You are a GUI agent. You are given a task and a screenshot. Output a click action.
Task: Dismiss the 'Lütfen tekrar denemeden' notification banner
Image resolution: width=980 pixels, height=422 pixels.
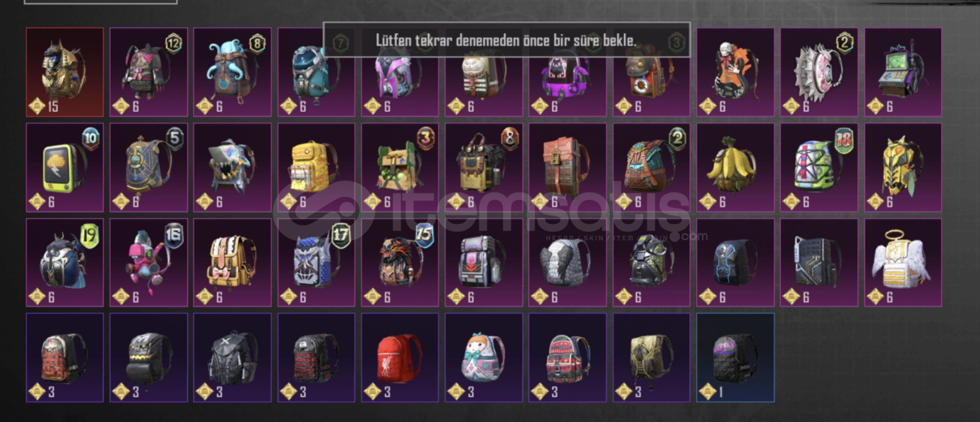tap(506, 40)
